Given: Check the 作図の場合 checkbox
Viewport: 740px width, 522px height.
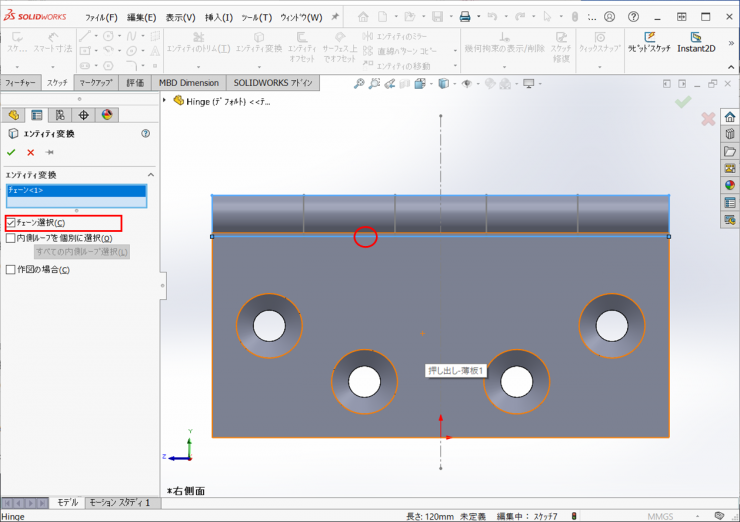Looking at the screenshot, I should pos(11,269).
